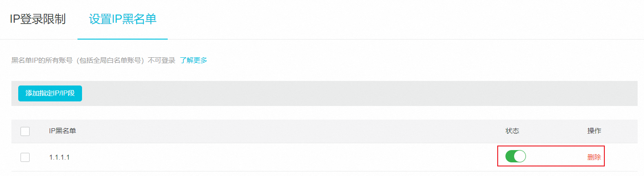
Task: Disable the green status switch for 1.1.1.1
Action: [515, 156]
